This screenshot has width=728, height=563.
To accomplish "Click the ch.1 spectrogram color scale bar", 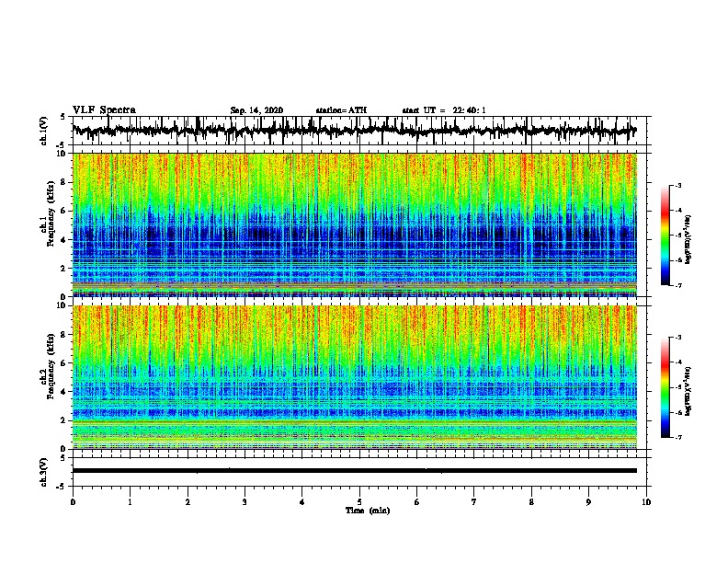I will (x=665, y=236).
